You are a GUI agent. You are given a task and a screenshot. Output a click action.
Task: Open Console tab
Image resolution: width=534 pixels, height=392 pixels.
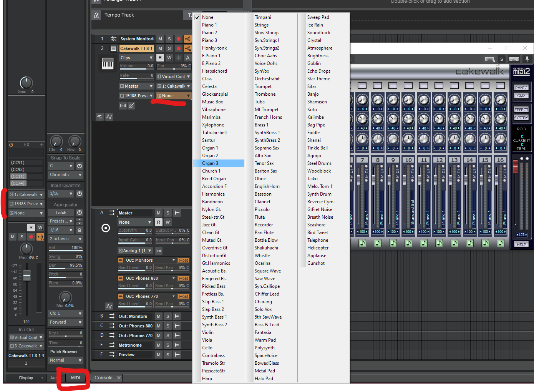(x=103, y=378)
